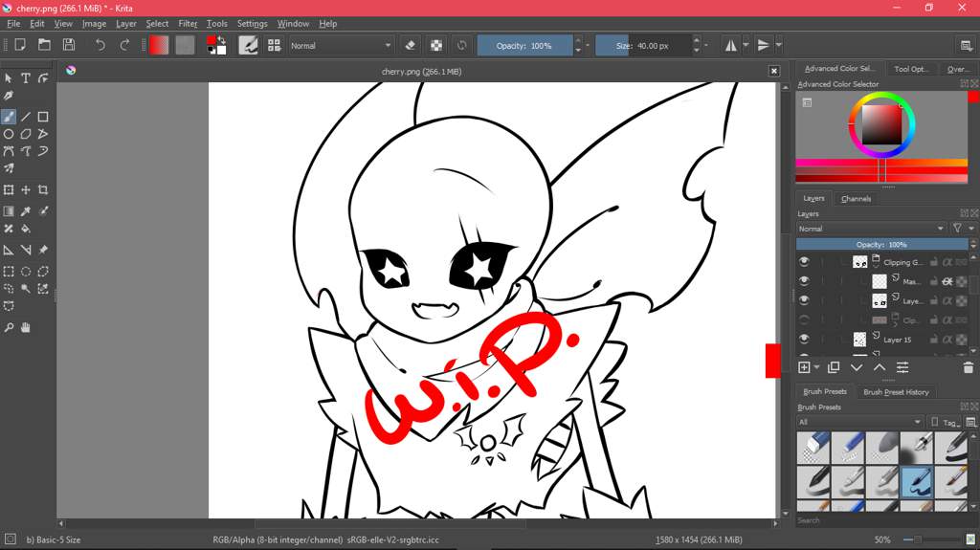Create a new document from toolbar

(x=20, y=45)
